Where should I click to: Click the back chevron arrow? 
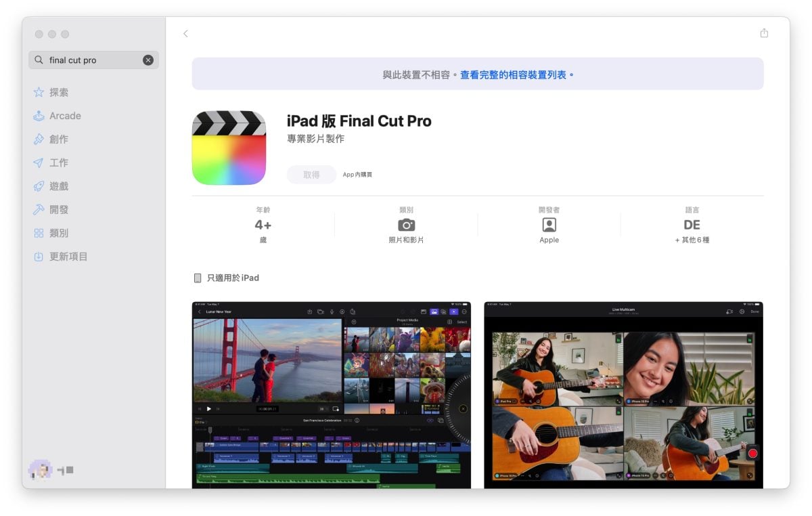[x=185, y=33]
